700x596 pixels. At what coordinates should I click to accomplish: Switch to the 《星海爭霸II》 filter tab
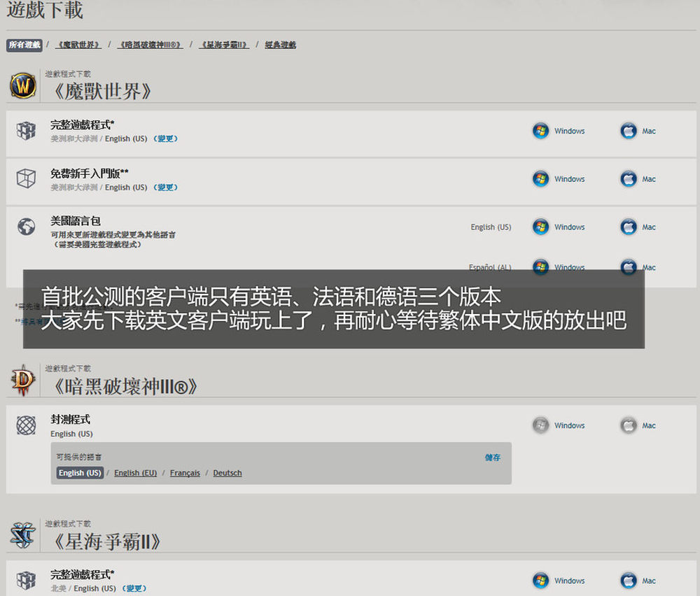click(x=223, y=45)
